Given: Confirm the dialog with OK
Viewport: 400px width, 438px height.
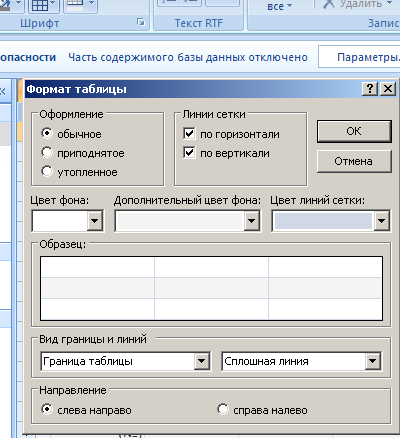Looking at the screenshot, I should click(x=354, y=131).
